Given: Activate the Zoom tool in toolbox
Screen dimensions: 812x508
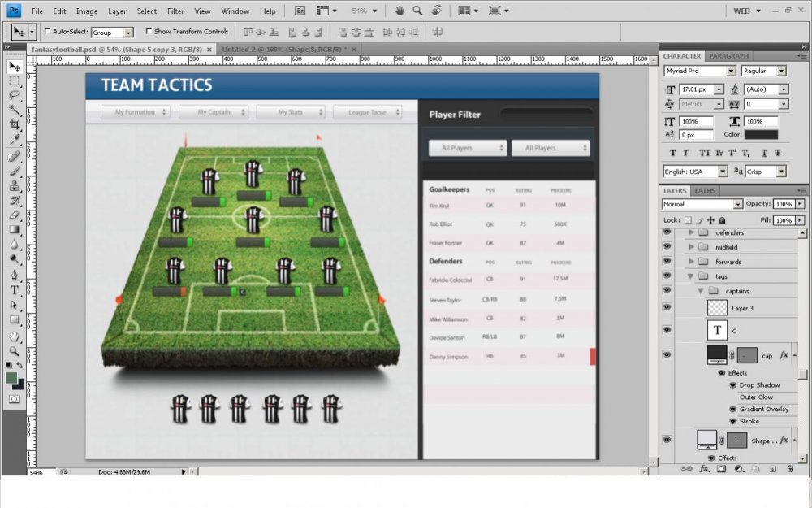Looking at the screenshot, I should coord(15,351).
